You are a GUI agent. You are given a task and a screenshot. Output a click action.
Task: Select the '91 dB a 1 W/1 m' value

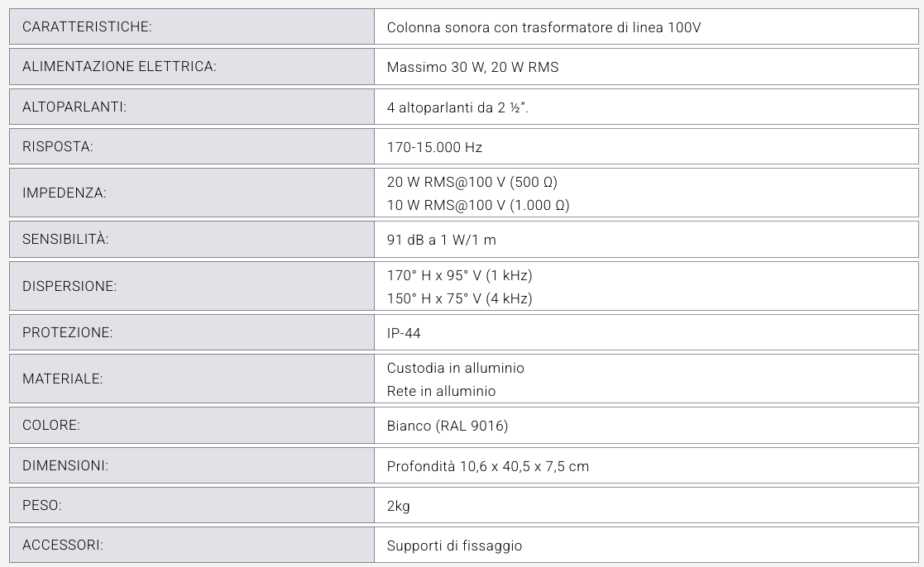coord(441,240)
